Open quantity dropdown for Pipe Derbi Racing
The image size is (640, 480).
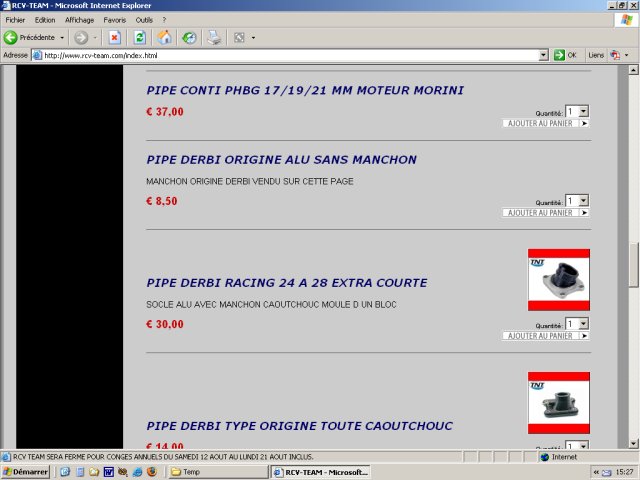[583, 324]
